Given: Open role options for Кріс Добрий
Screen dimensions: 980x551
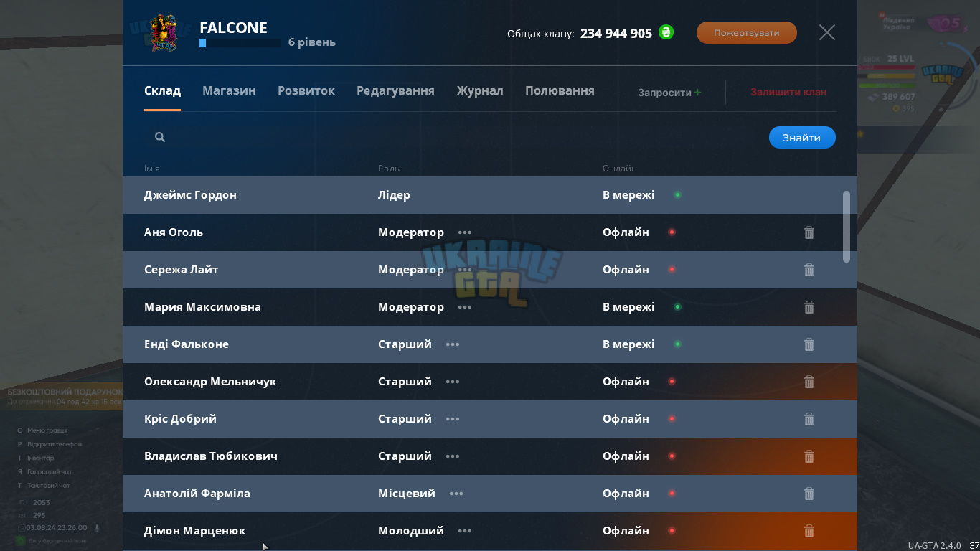Looking at the screenshot, I should coord(453,419).
